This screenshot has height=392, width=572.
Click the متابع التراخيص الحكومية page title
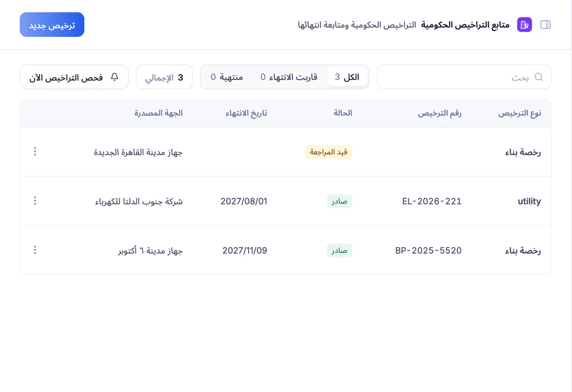465,25
